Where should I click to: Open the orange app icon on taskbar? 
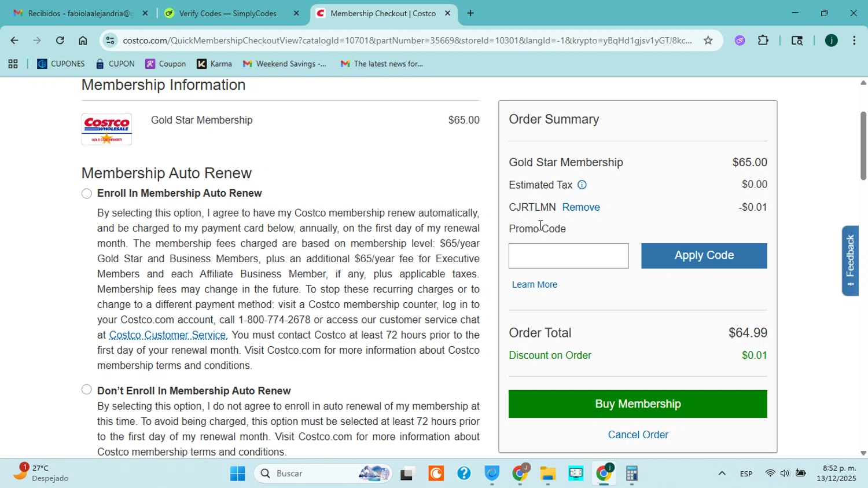tap(436, 474)
